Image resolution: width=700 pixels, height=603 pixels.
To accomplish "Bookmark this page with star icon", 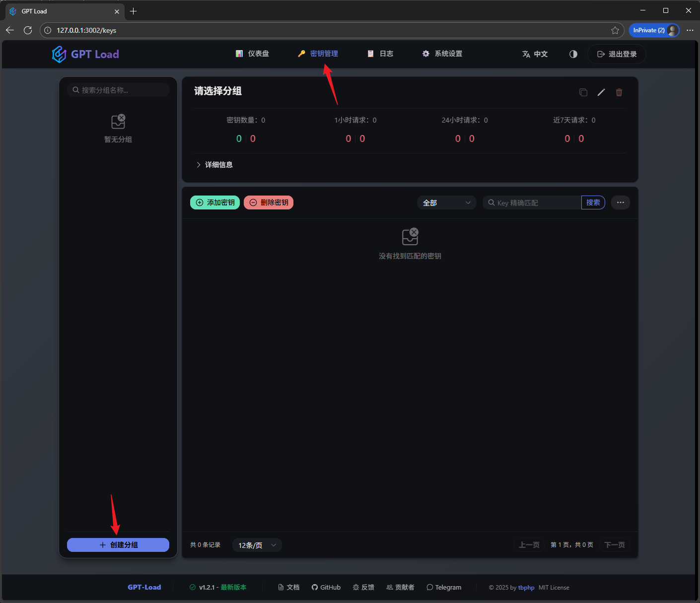I will 615,30.
